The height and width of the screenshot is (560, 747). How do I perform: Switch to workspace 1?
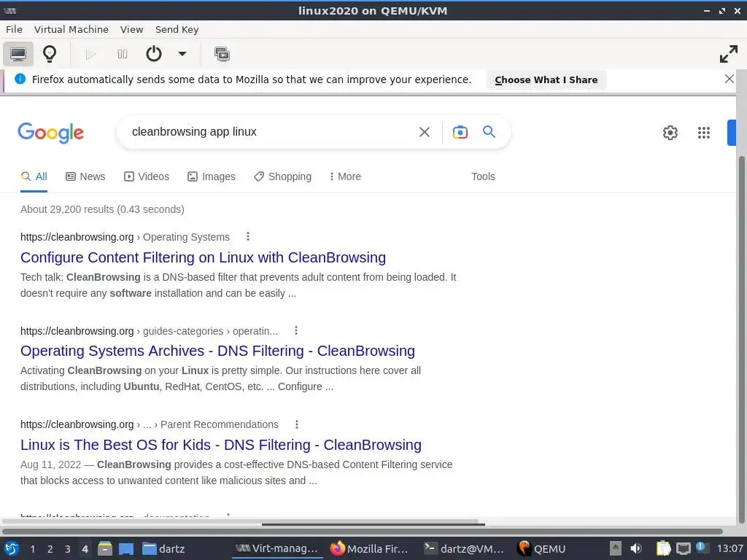(x=32, y=549)
